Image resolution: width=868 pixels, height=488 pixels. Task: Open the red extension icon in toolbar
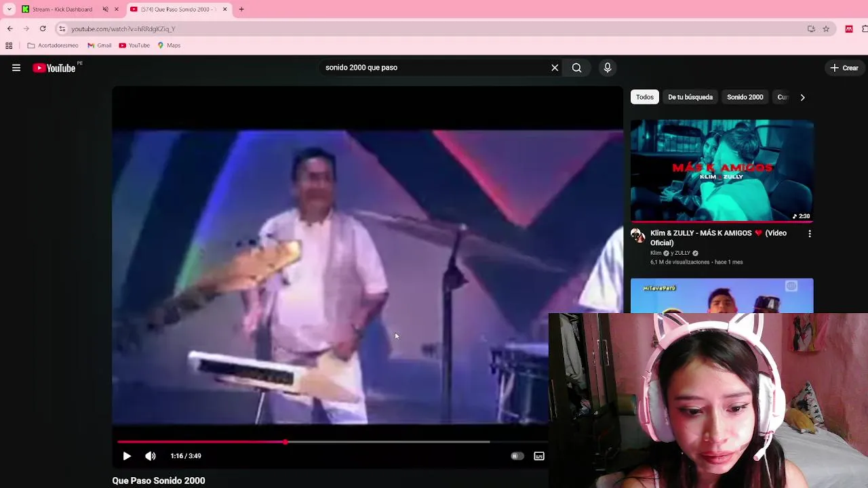point(849,28)
